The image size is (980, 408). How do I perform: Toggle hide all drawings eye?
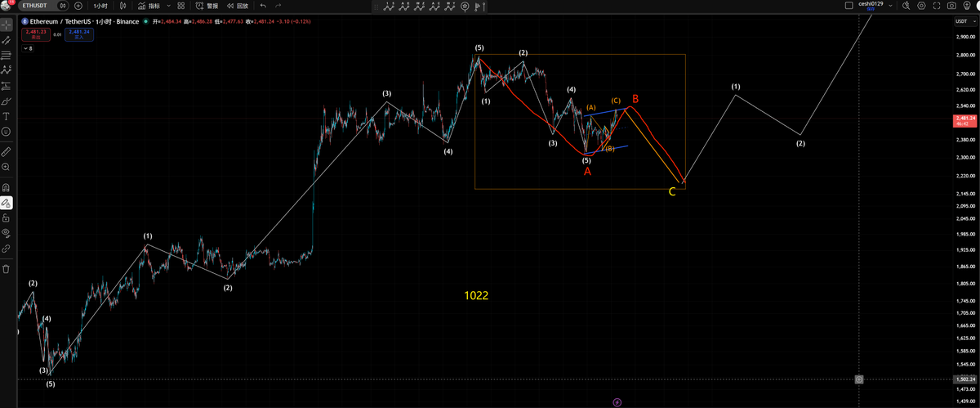pos(6,233)
